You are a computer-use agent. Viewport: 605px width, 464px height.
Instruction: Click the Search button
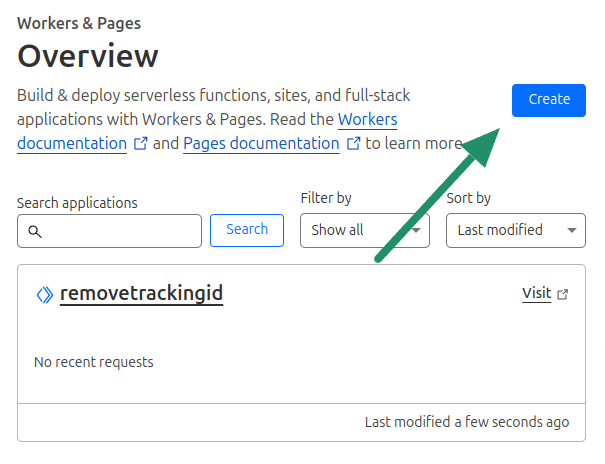(x=247, y=230)
